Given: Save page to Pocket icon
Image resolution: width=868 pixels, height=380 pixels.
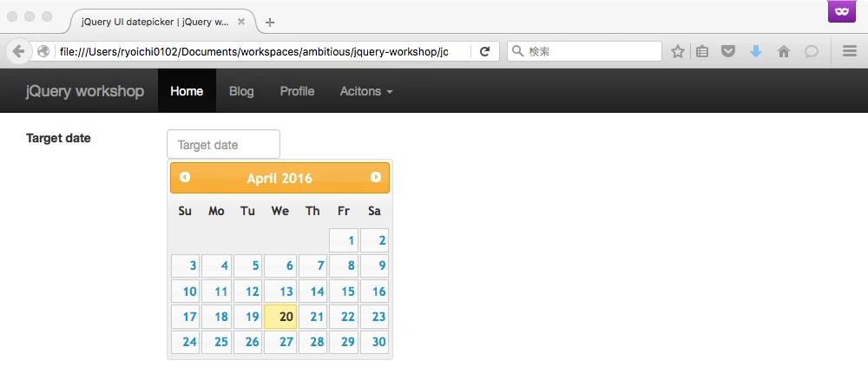Looking at the screenshot, I should tap(730, 52).
